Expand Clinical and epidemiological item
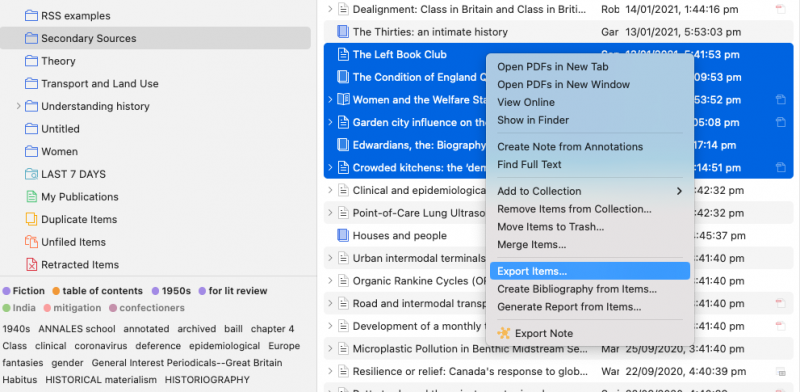 330,190
